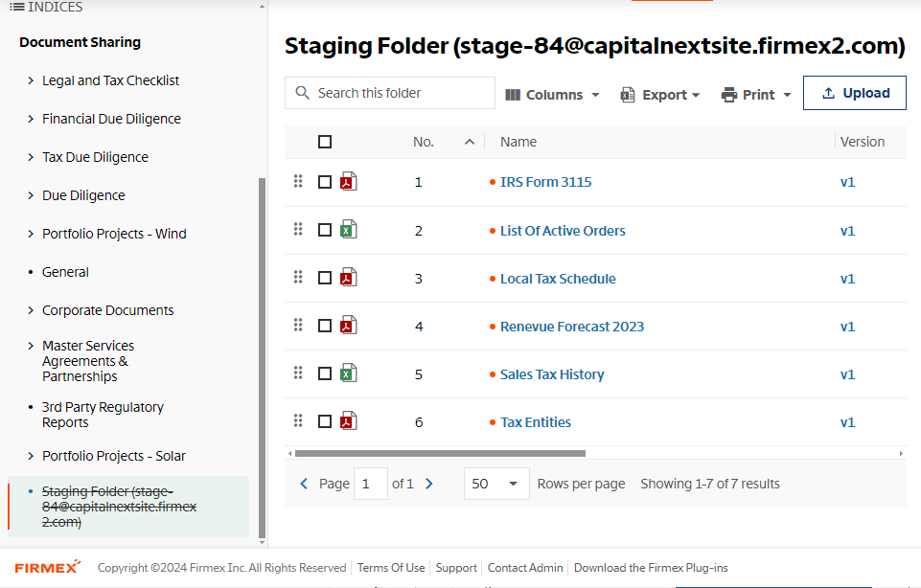Click drag handle of Renevue Forecast 2023 row
Screen dimensions: 921x588
(298, 325)
